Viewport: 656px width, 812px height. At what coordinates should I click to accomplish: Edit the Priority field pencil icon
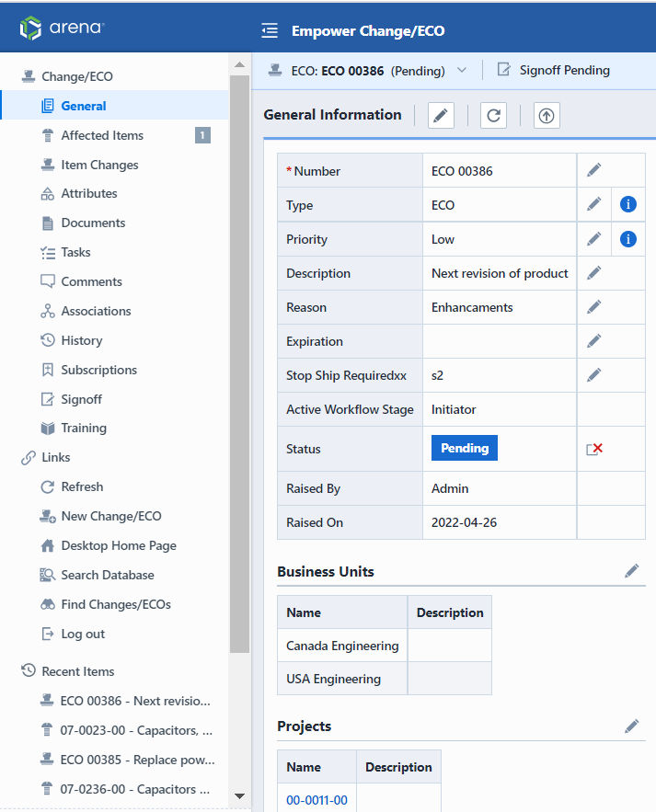pyautogui.click(x=594, y=239)
